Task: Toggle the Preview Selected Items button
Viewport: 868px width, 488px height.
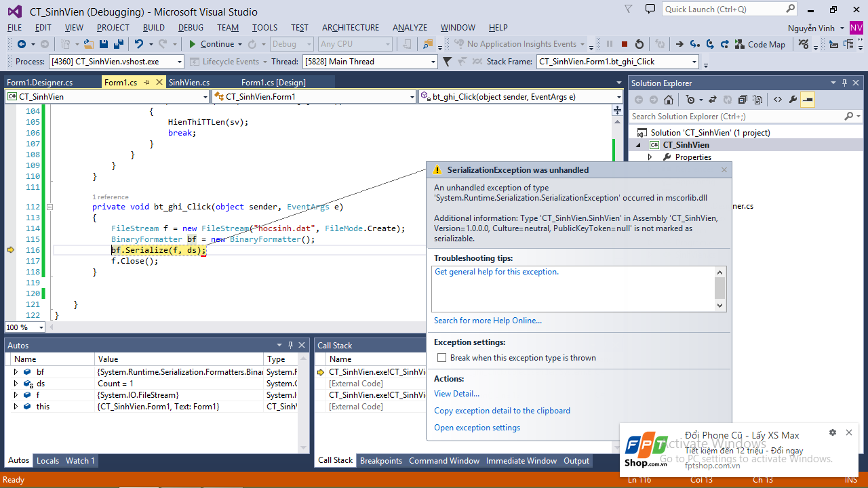Action: tap(807, 100)
